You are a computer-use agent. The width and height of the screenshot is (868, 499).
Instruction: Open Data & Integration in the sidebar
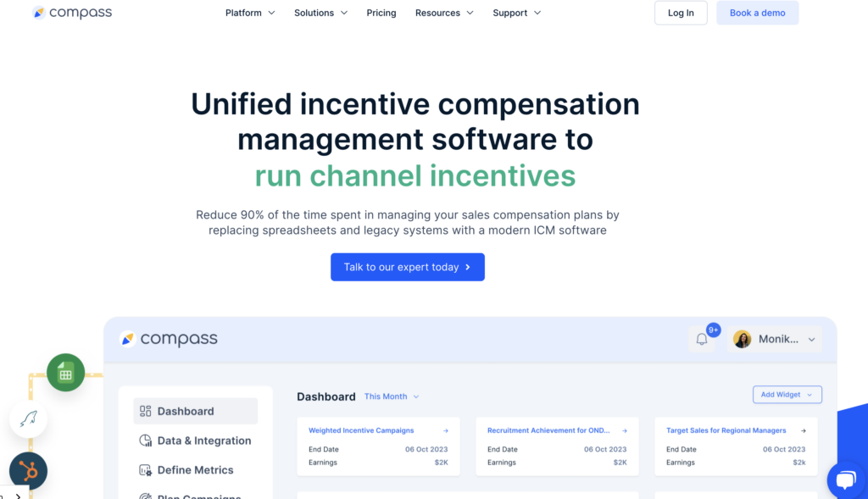click(x=196, y=441)
